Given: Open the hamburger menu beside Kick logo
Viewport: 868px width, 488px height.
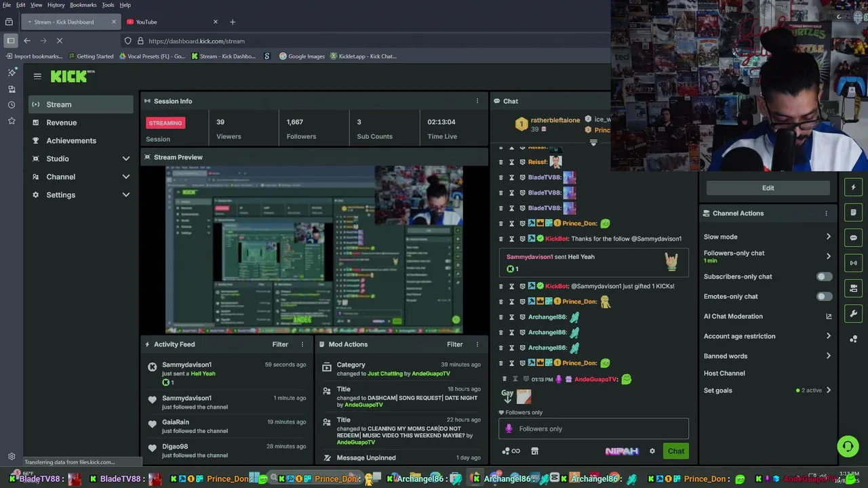Looking at the screenshot, I should [x=37, y=77].
